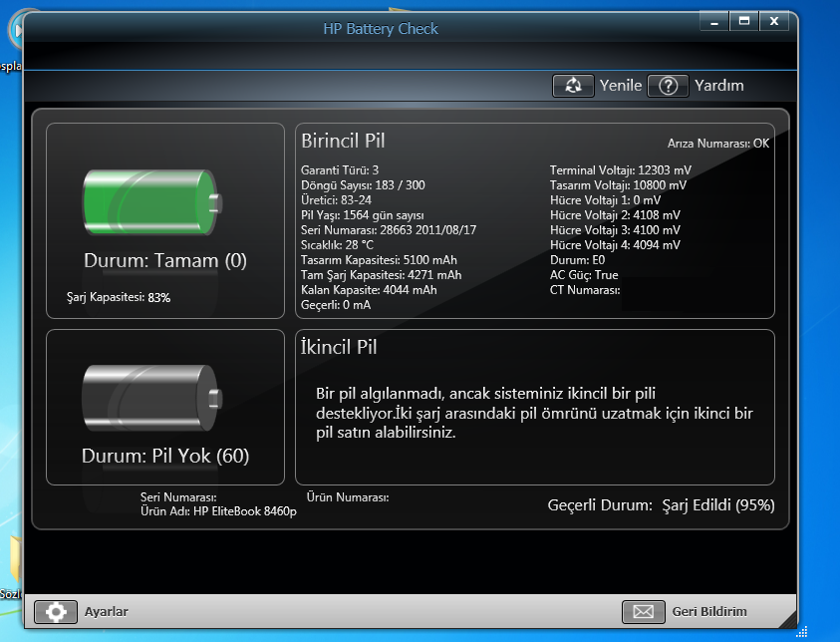Click the Birincil Pil heading

(343, 141)
